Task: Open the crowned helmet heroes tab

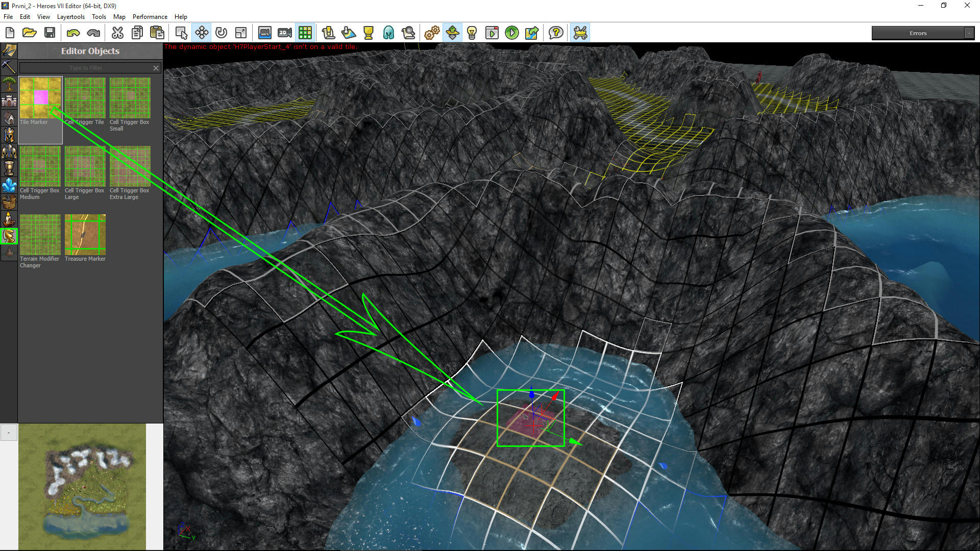Action: (x=9, y=134)
